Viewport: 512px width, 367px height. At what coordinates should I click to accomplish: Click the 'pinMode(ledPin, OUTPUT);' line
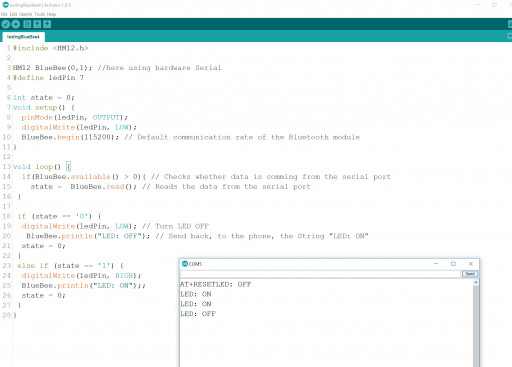[x=74, y=117]
